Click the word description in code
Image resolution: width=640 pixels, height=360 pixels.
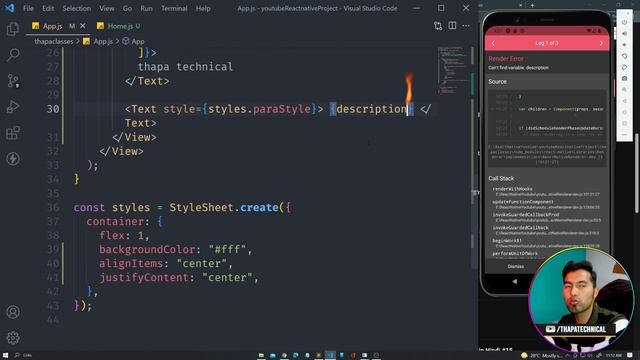coord(371,109)
